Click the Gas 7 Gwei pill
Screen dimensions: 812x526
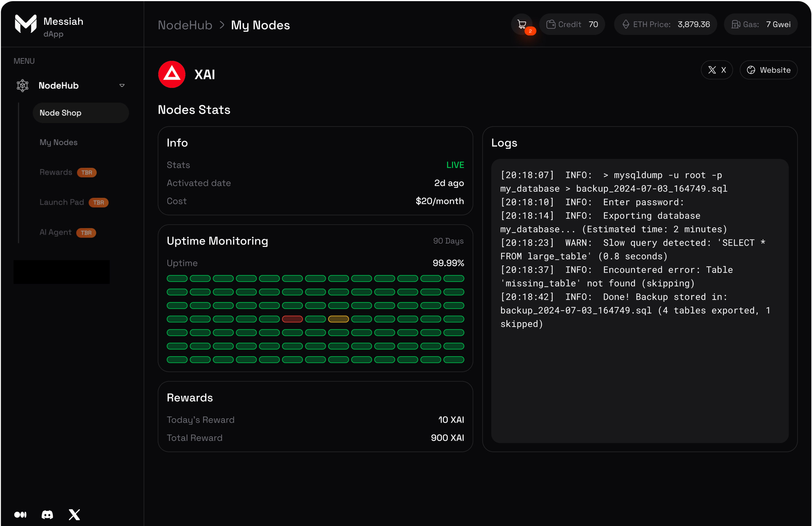[761, 24]
